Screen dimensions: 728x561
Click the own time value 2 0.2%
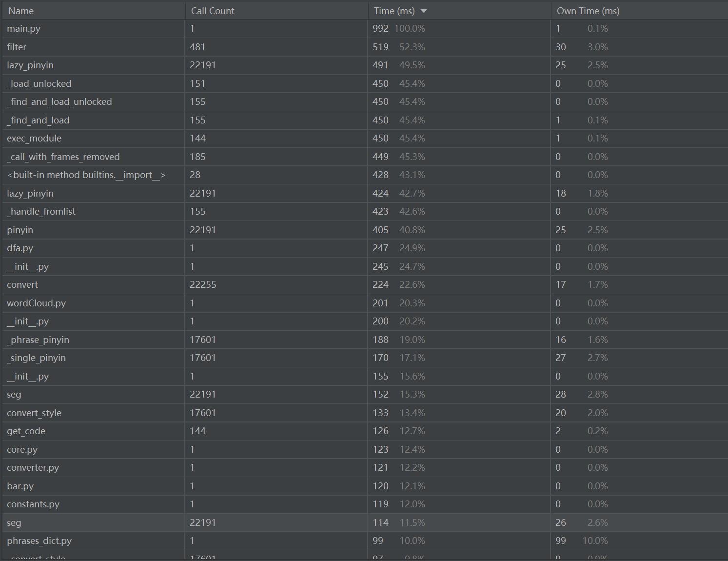pos(582,431)
